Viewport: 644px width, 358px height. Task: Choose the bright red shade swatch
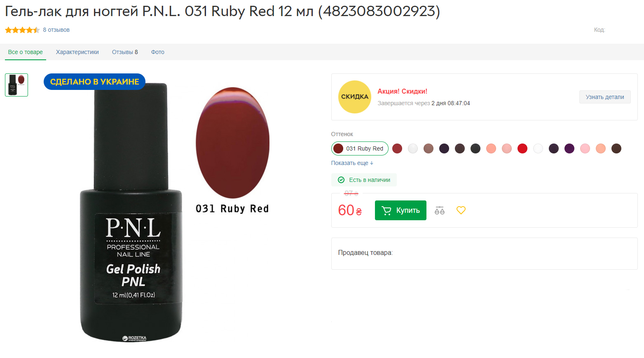coord(522,148)
